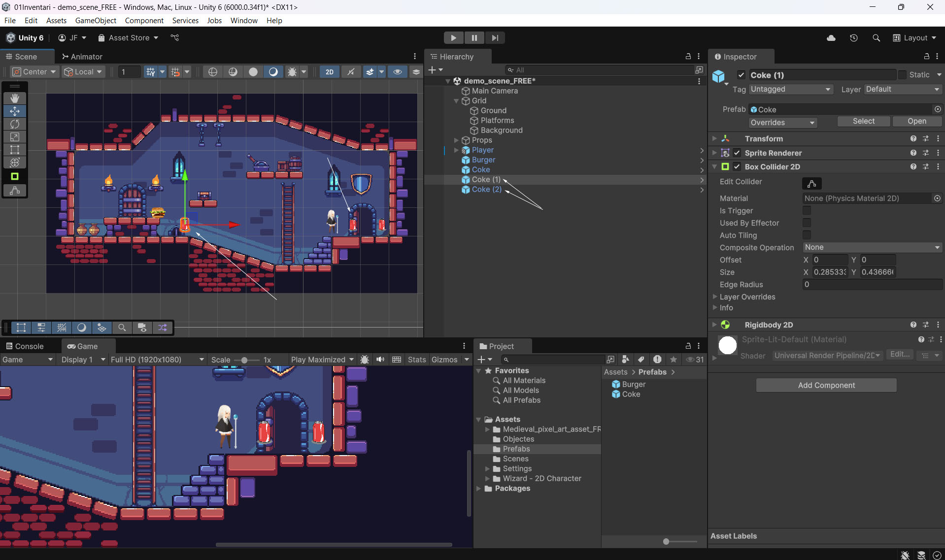The height and width of the screenshot is (560, 945).
Task: Enable the Is Trigger checkbox
Action: pyautogui.click(x=807, y=210)
